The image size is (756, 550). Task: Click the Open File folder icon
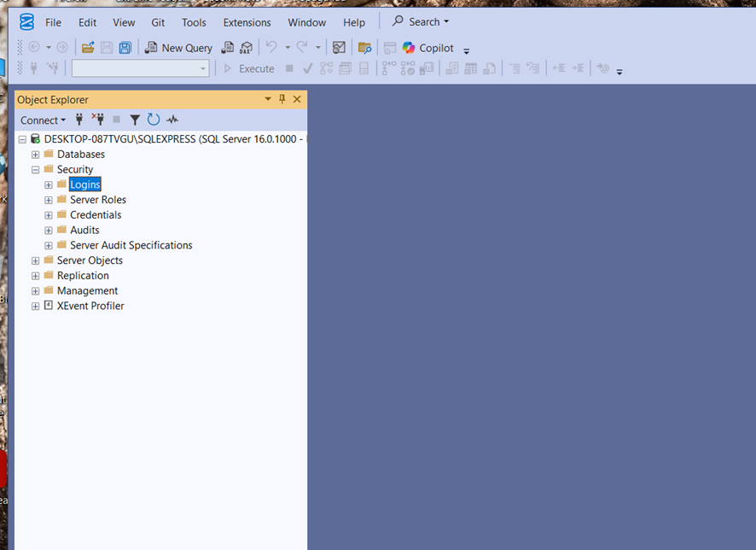coord(88,47)
